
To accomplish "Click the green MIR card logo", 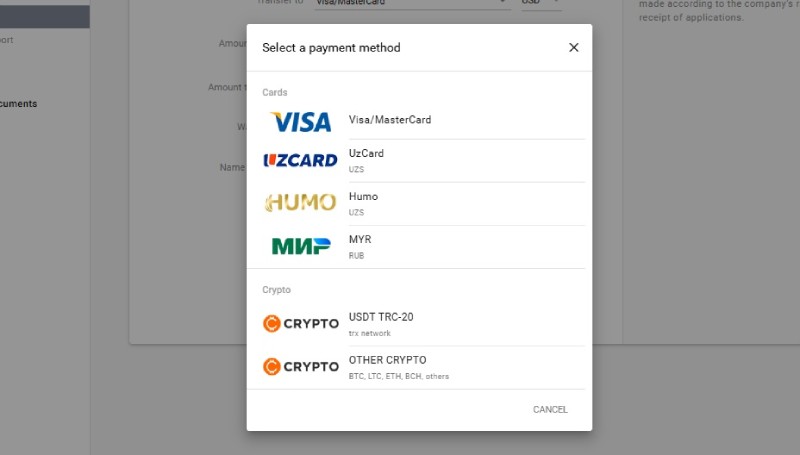I will (300, 246).
